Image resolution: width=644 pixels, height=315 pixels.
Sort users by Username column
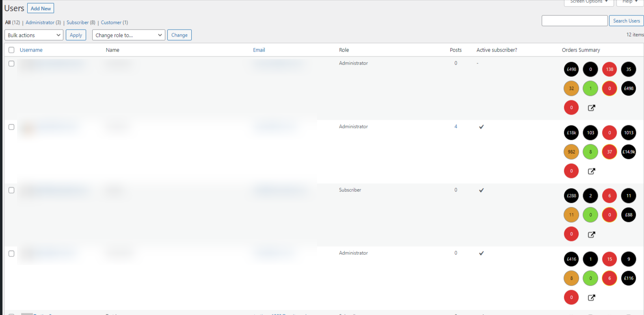click(31, 50)
